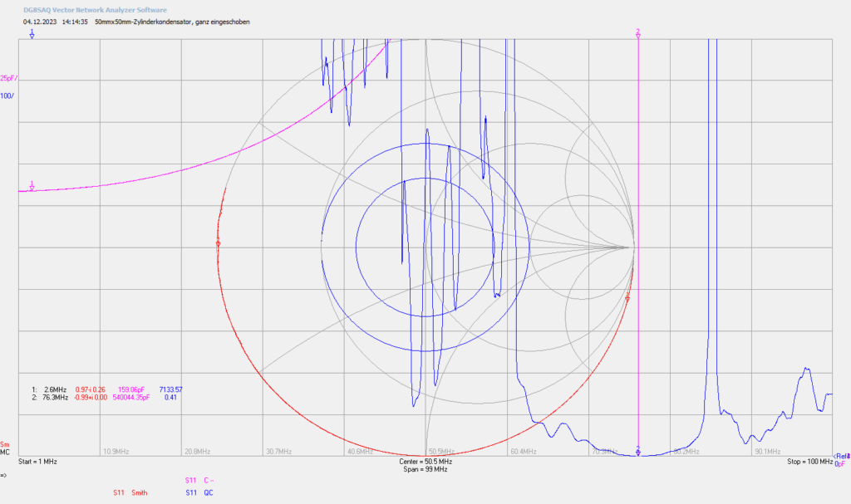The height and width of the screenshot is (504, 851).
Task: Select the blue 'S11 QC' trace label
Action: pos(199,492)
